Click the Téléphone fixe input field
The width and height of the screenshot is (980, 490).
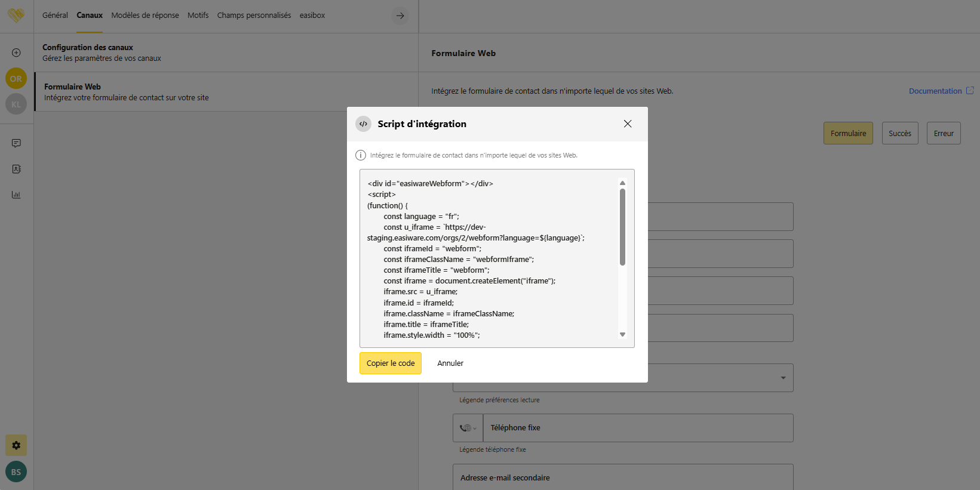[x=637, y=428]
